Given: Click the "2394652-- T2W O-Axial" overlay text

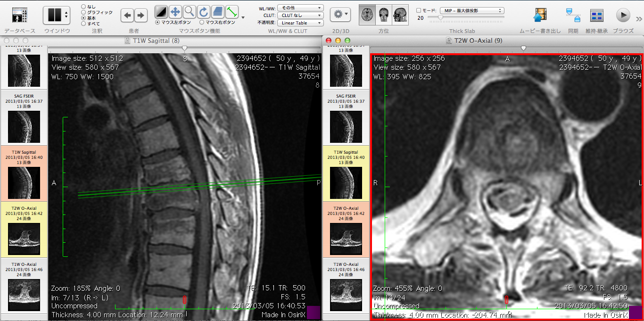Looking at the screenshot, I should tap(600, 67).
